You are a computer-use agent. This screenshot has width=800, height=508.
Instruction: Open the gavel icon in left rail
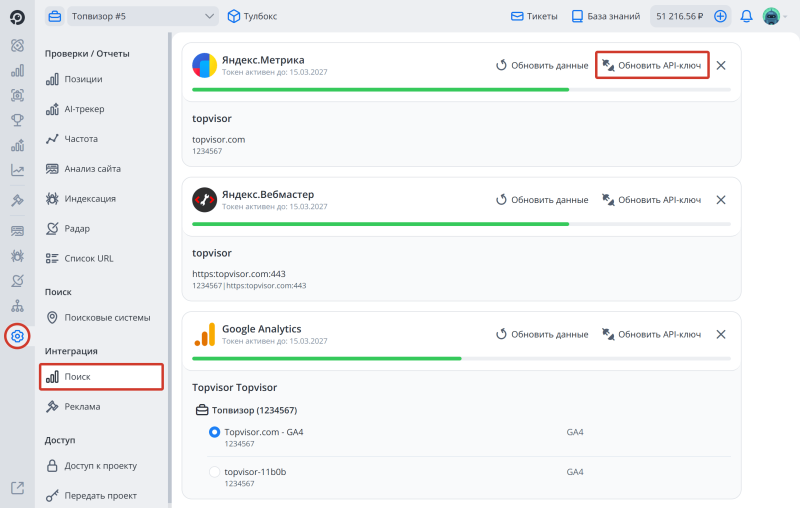click(17, 200)
